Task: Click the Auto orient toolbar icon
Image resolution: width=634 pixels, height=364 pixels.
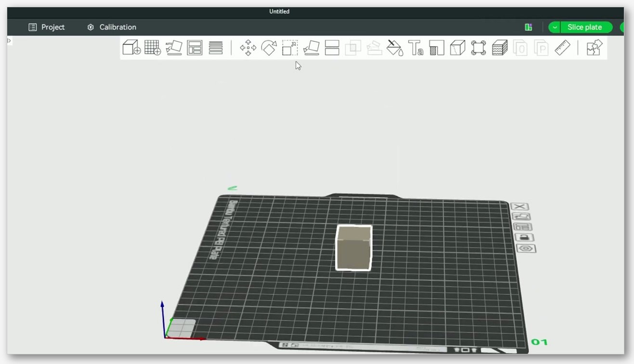Action: point(174,48)
